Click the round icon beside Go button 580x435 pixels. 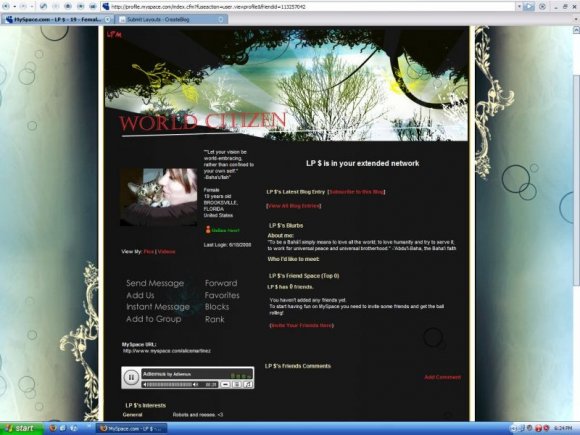[542, 6]
